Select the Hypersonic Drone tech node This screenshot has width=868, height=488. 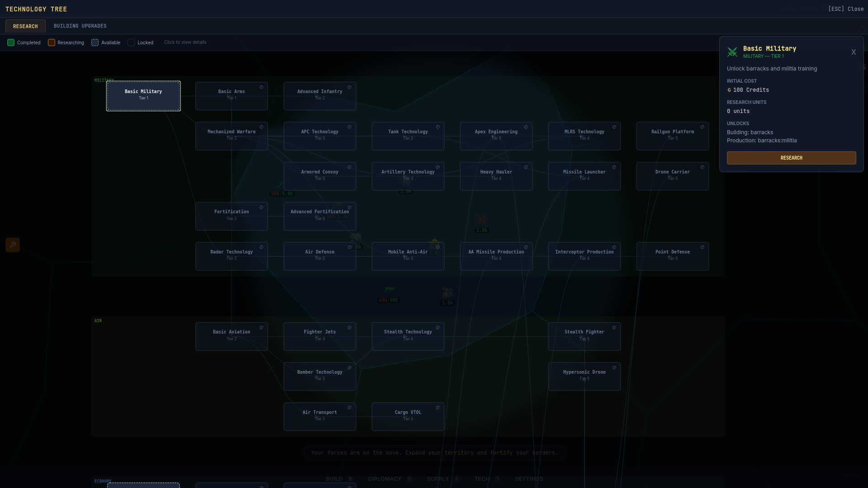(x=584, y=376)
